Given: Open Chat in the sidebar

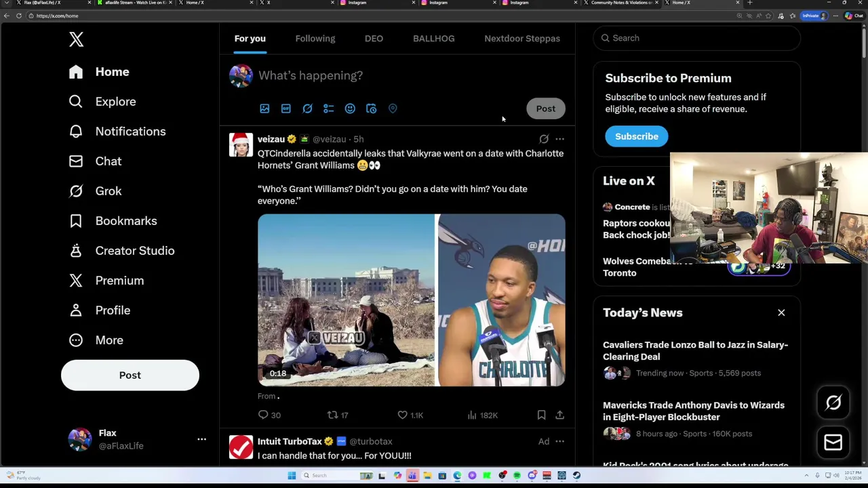Looking at the screenshot, I should coord(95,161).
